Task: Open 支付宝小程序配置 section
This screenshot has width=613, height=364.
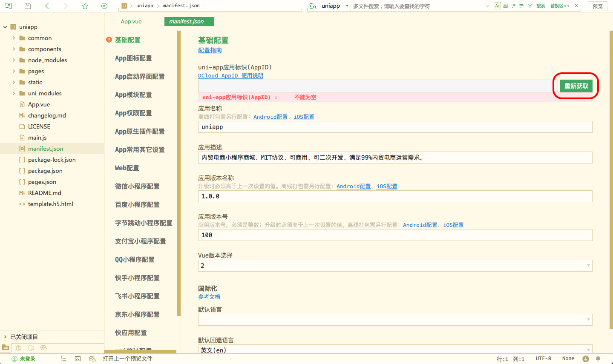Action: click(141, 241)
